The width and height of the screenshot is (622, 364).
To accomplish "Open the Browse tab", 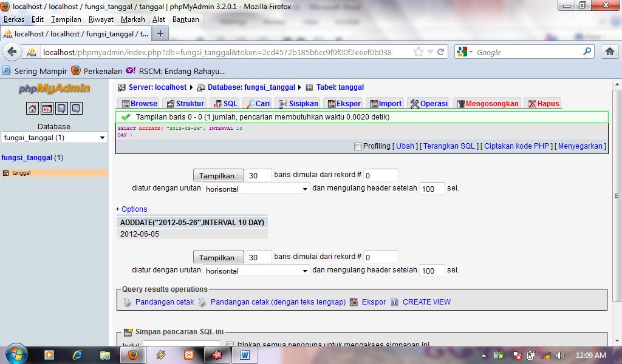I will (x=140, y=104).
